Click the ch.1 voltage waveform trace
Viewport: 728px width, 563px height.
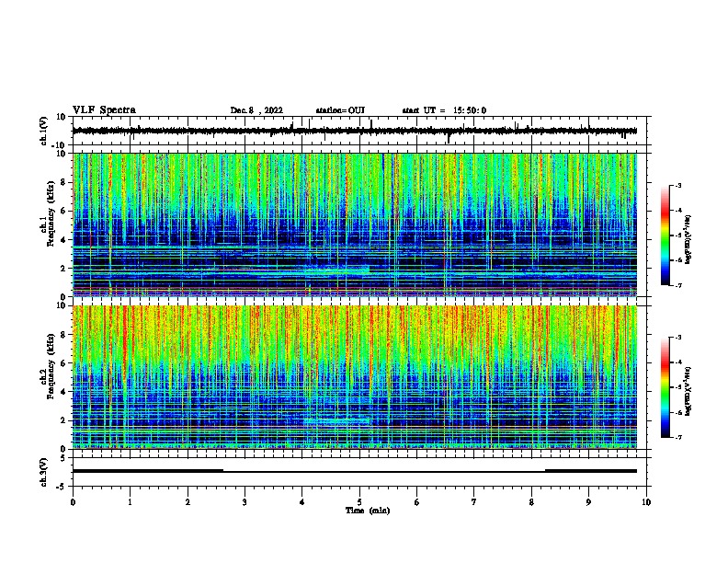pyautogui.click(x=354, y=131)
